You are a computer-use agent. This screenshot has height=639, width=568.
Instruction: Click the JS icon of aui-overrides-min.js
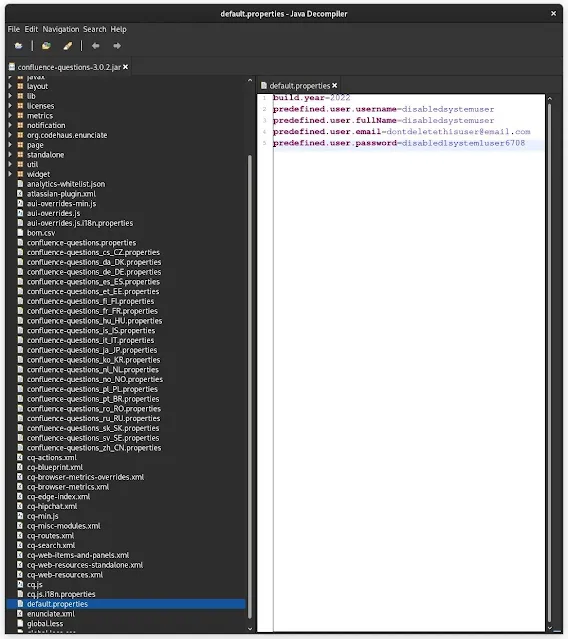tap(20, 203)
